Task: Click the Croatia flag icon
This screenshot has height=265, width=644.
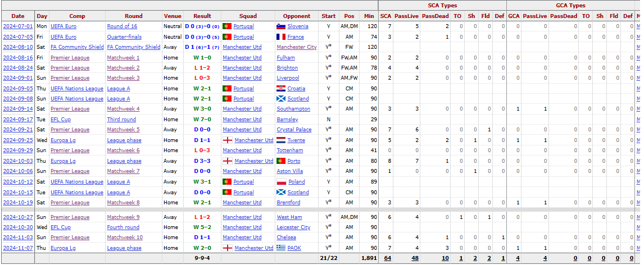Action: (282, 89)
